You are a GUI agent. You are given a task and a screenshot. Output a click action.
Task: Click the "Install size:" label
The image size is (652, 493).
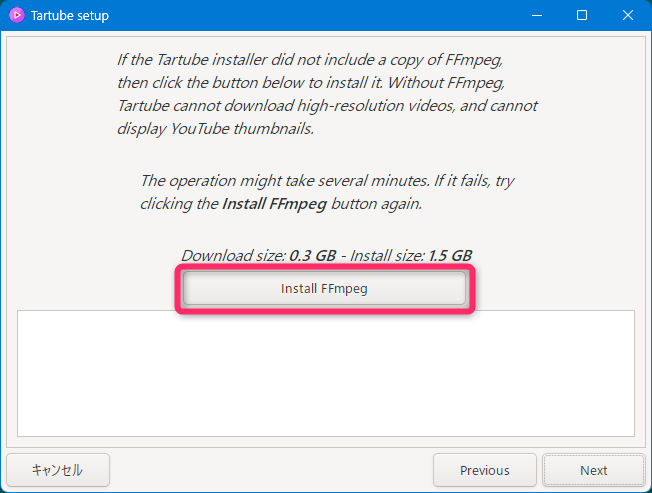(385, 255)
